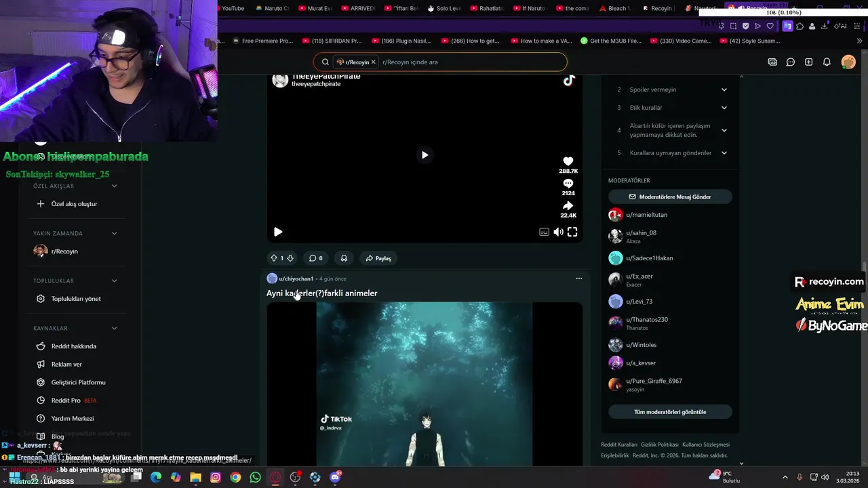This screenshot has width=868, height=488.
Task: Toggle video captions button
Action: tap(544, 232)
